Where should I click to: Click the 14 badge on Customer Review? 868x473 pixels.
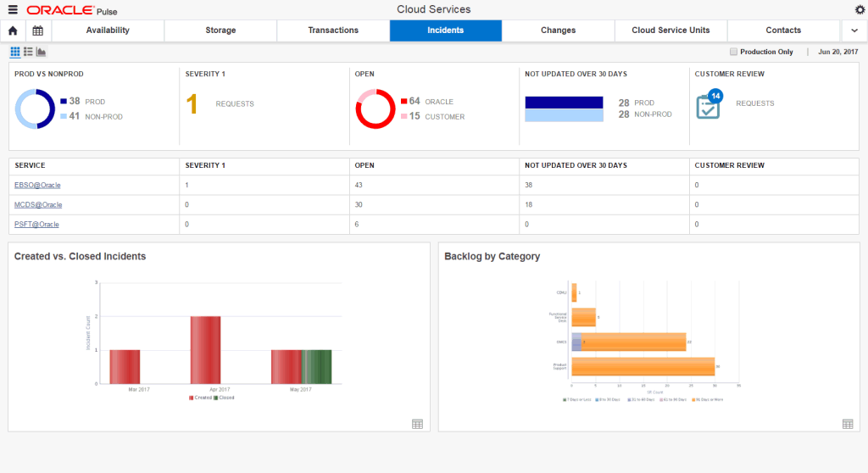(x=715, y=96)
